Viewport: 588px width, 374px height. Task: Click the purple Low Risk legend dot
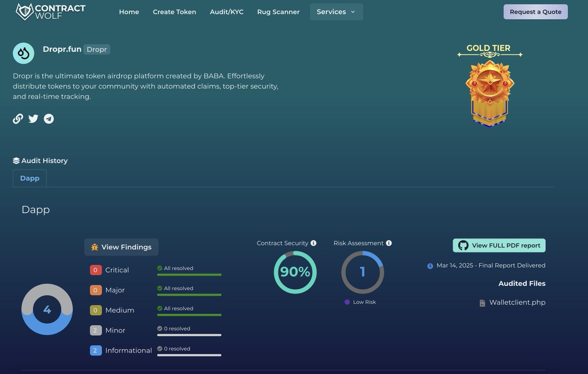[x=347, y=302]
